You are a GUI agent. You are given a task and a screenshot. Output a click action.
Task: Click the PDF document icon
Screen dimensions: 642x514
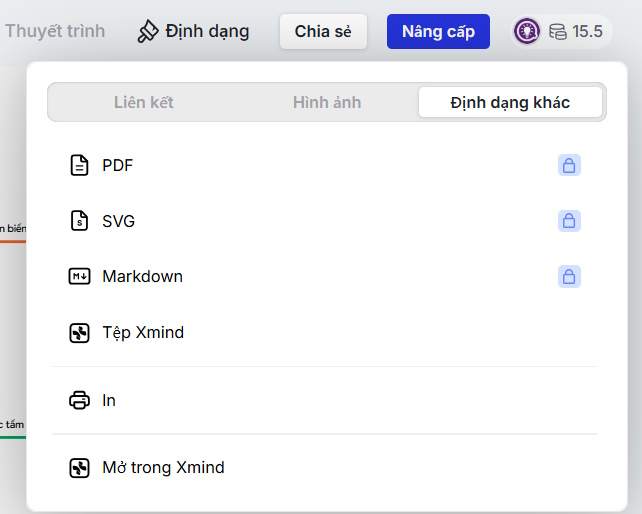click(79, 165)
